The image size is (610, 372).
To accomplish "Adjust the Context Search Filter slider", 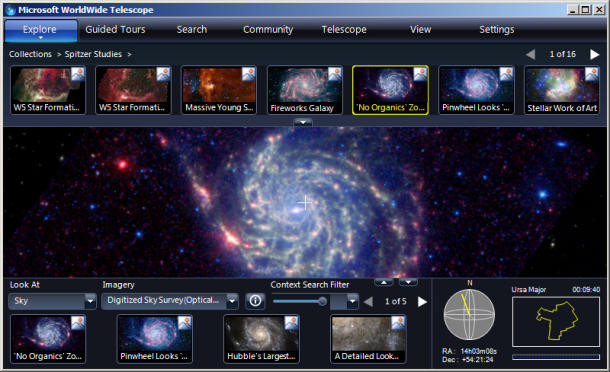I will pyautogui.click(x=300, y=301).
